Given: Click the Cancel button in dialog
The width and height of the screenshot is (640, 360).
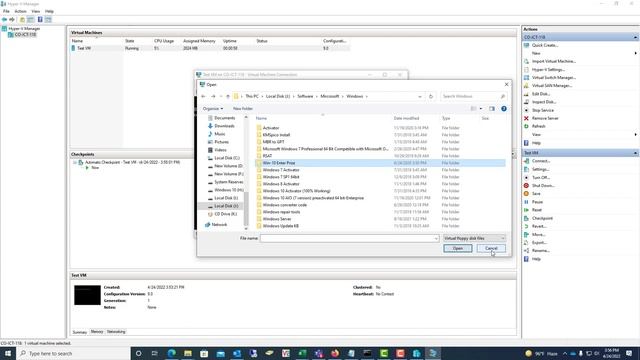Looking at the screenshot, I should 491,248.
